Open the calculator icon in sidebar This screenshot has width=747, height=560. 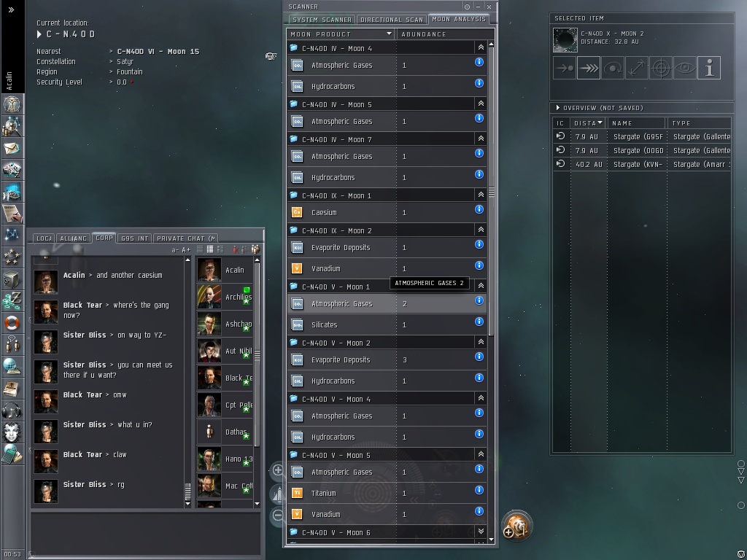(x=12, y=454)
